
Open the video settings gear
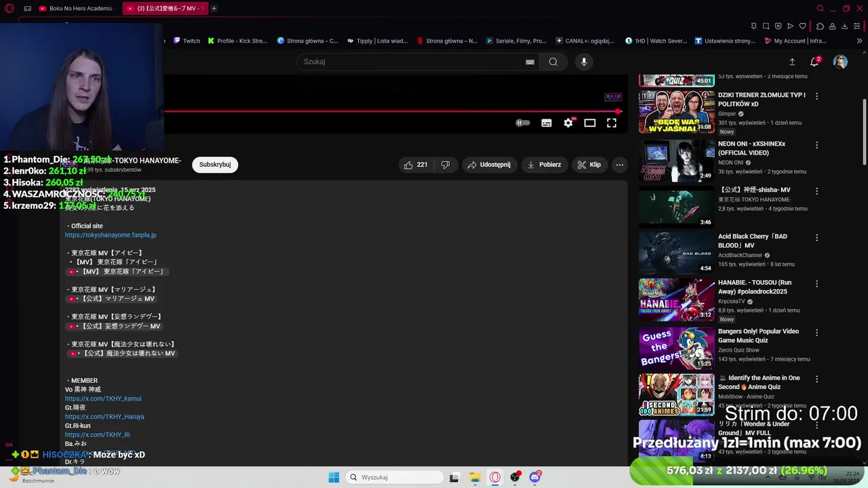click(568, 123)
